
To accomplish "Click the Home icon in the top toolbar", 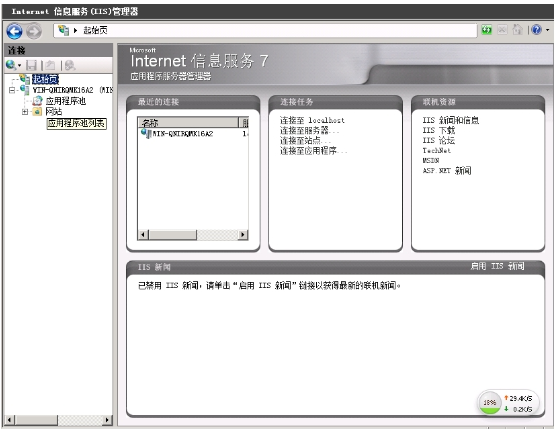I will [x=517, y=30].
